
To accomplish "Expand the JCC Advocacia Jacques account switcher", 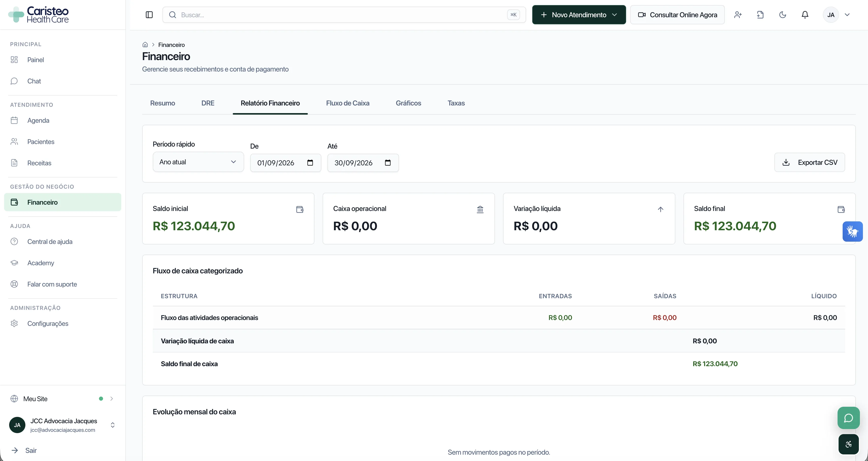I will coord(63,425).
